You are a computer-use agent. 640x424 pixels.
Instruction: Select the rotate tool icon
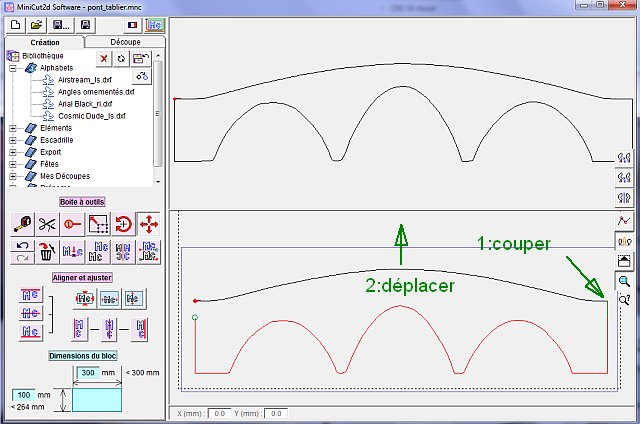point(123,224)
